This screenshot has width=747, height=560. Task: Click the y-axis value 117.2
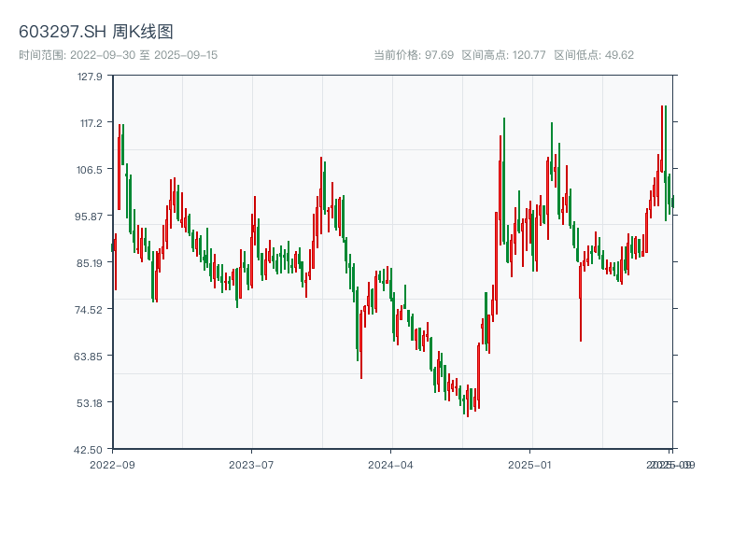click(x=91, y=124)
